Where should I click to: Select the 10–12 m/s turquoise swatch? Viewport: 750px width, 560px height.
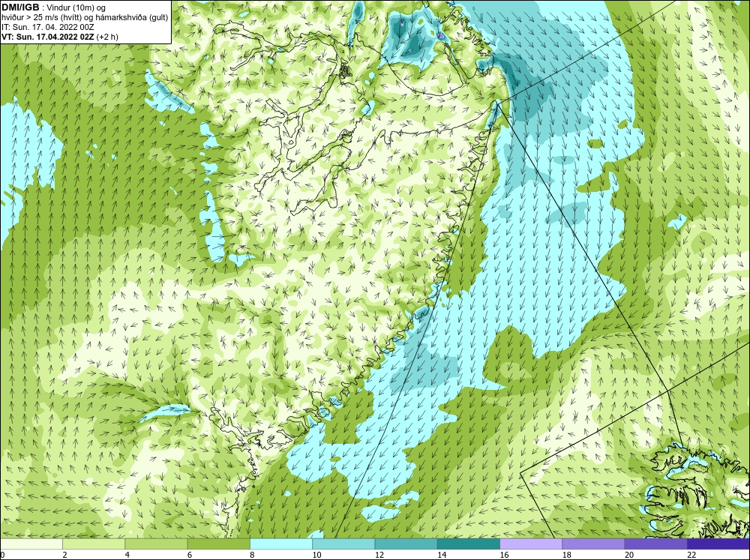[x=343, y=544]
